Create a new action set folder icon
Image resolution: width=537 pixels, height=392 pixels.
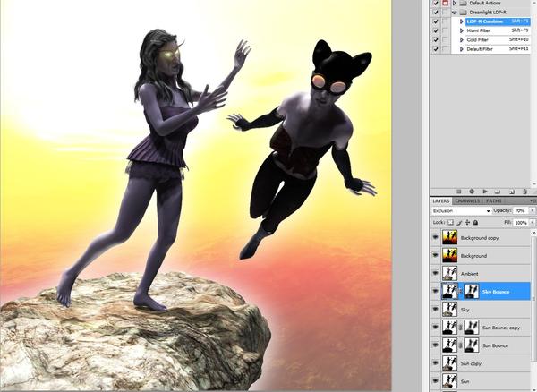pos(498,192)
